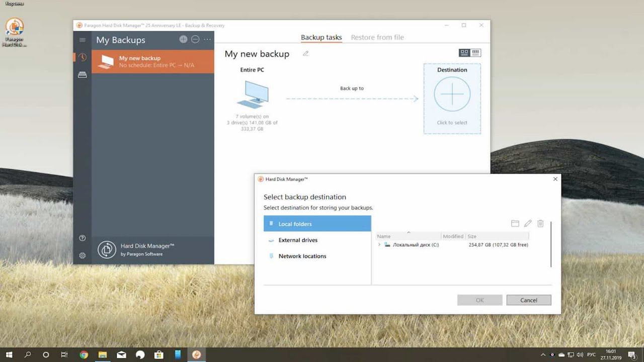Click the rename pencil icon in dialog
The height and width of the screenshot is (362, 644).
(x=528, y=223)
